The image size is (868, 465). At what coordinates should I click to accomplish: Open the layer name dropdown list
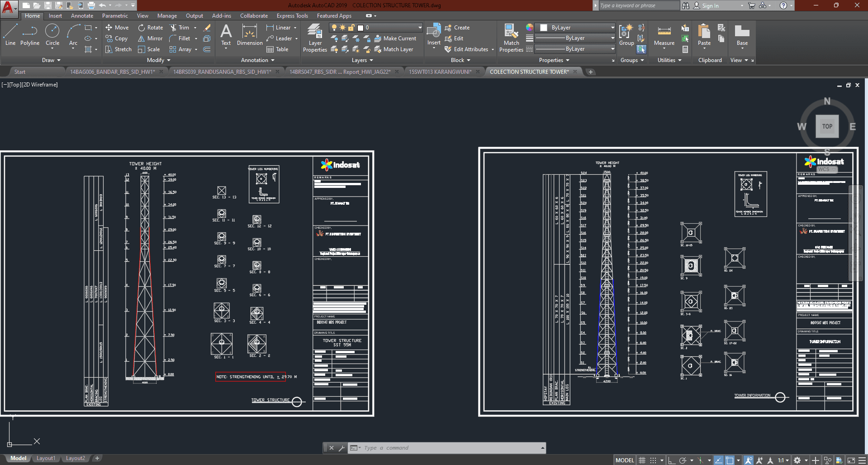420,28
